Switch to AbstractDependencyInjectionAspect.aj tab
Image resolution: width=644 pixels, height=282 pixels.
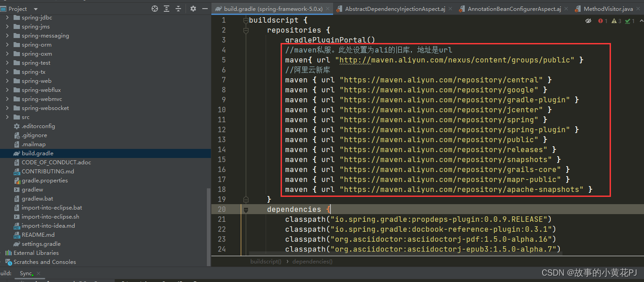point(395,9)
